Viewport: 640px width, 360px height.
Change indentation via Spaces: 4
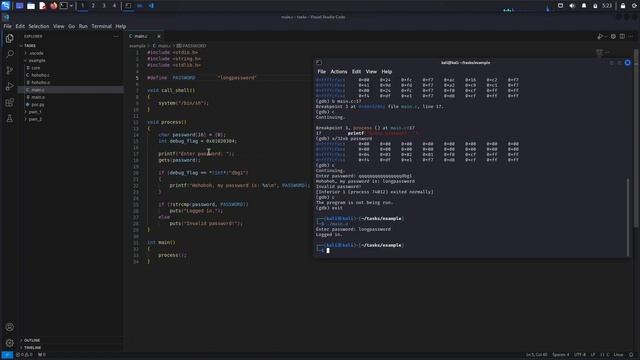point(560,355)
